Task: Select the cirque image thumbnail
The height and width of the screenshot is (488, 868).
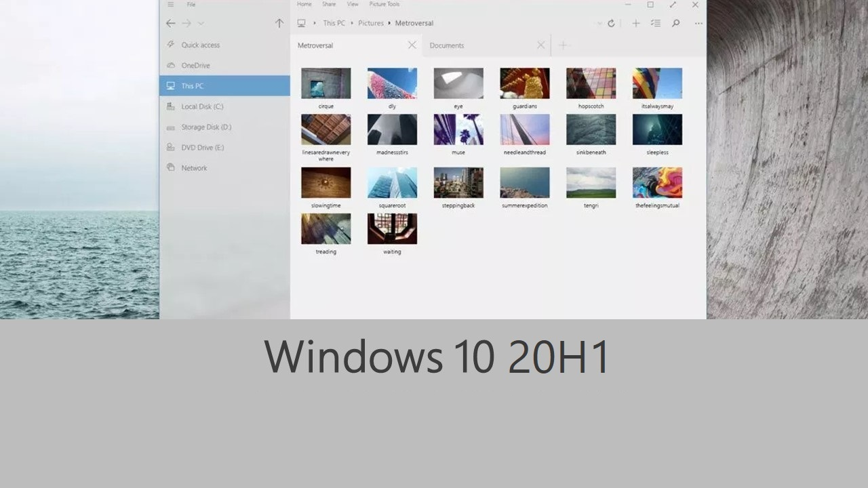Action: [326, 83]
